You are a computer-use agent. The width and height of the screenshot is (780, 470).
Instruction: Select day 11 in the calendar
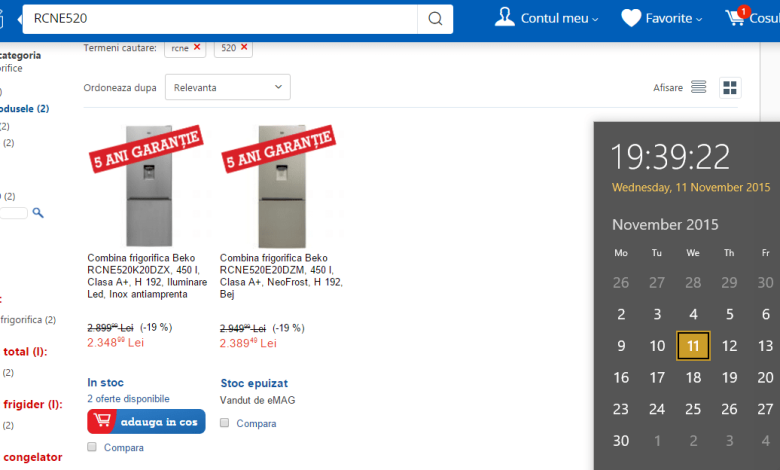point(693,346)
